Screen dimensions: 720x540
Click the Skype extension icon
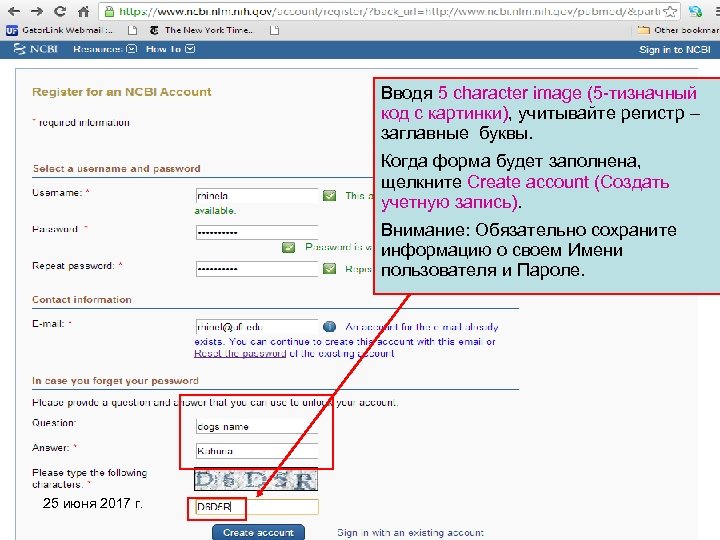tap(696, 11)
